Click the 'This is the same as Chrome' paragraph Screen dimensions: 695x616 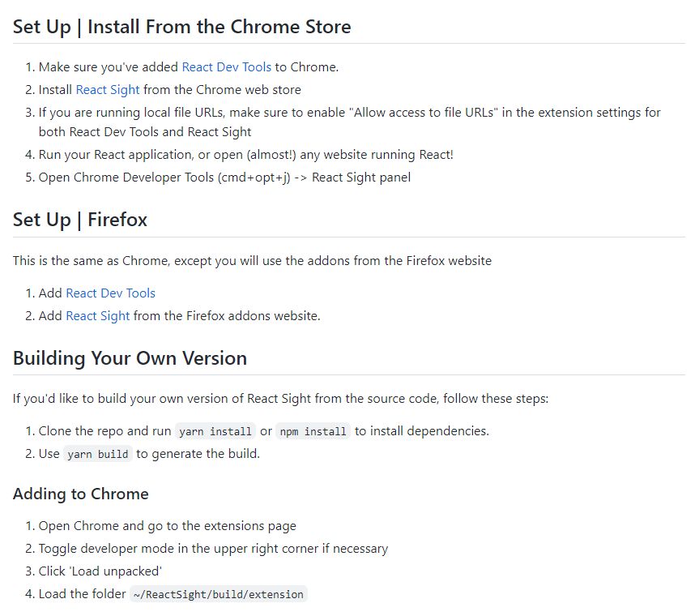252,261
